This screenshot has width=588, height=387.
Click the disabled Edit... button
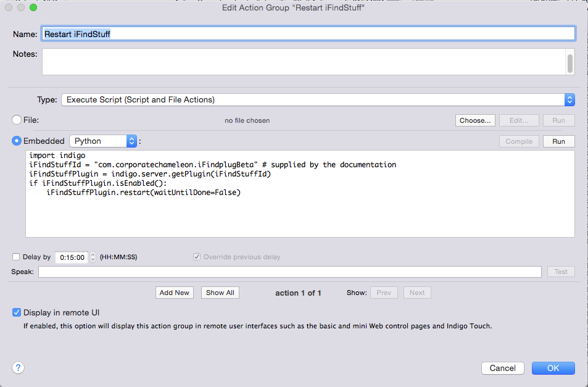(x=519, y=120)
